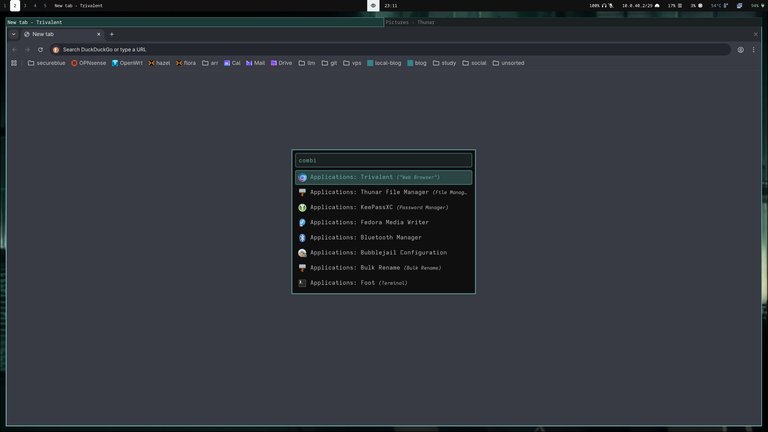
Task: Switch to the Pictures - Thunar window tab
Action: 573,22
